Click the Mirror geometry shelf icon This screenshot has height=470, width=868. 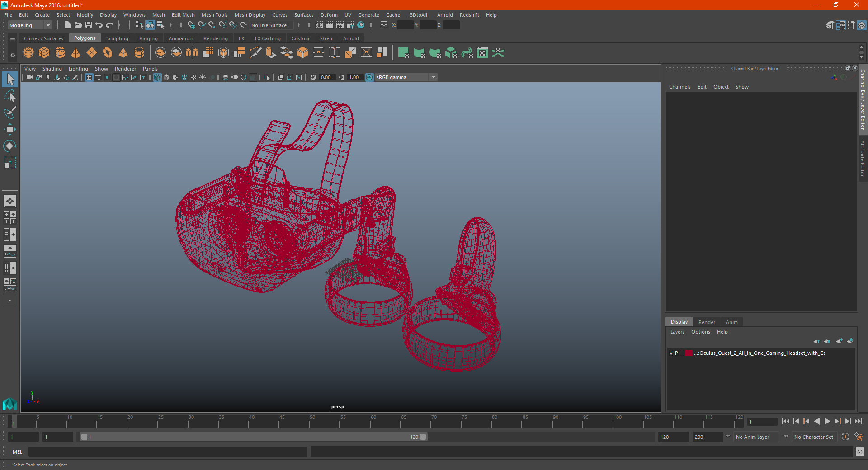point(192,53)
